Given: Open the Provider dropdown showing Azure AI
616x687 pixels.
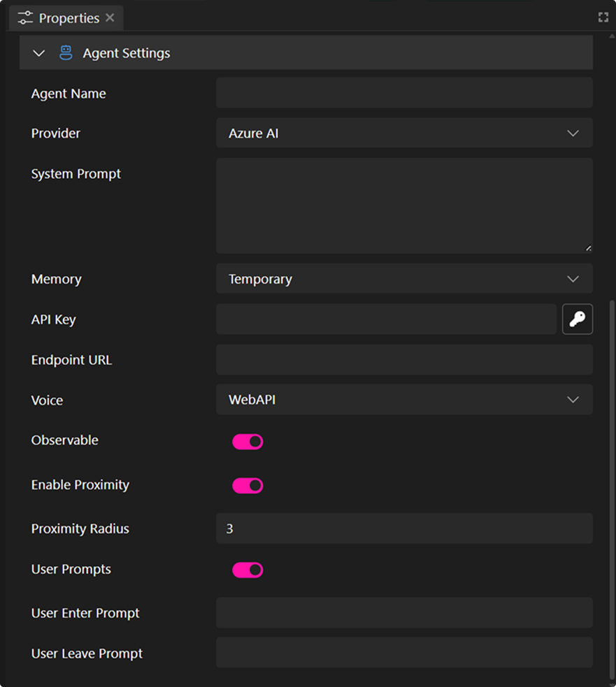Looking at the screenshot, I should pos(404,133).
